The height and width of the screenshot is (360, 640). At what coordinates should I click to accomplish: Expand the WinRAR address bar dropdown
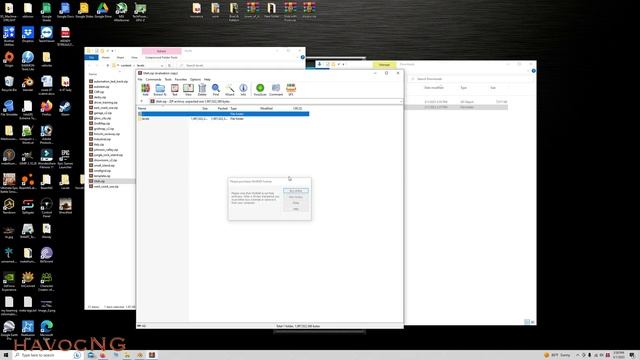(x=401, y=101)
